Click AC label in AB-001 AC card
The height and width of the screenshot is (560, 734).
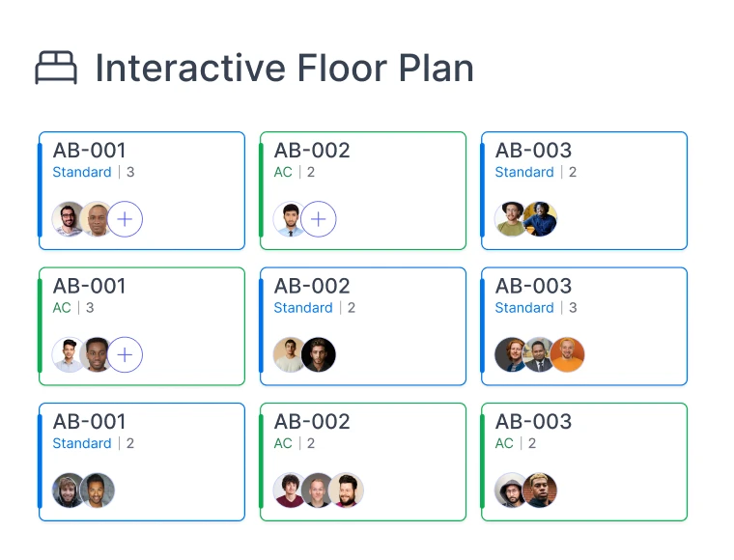(62, 308)
